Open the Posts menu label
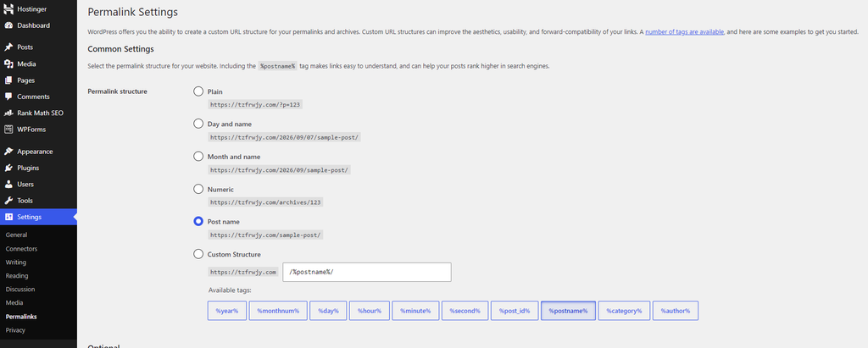This screenshot has width=868, height=348. (x=25, y=47)
